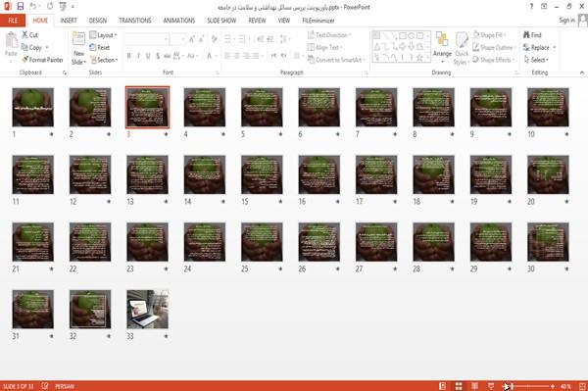
Task: Select slide 1 thumbnail
Action: pyautogui.click(x=33, y=107)
